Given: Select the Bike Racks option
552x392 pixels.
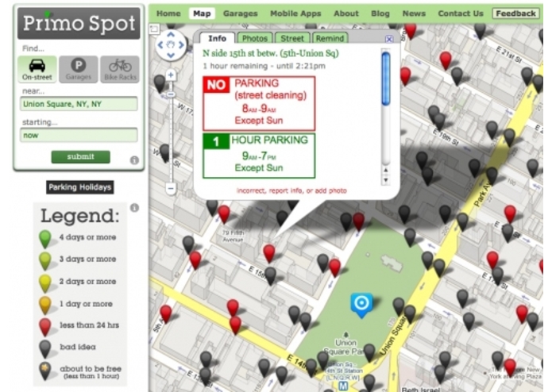Looking at the screenshot, I should pos(120,69).
